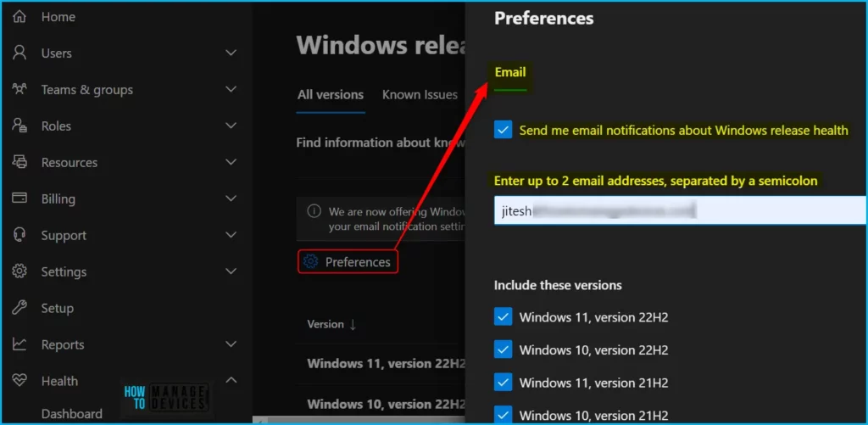Click the Reports label in sidebar
The width and height of the screenshot is (868, 425).
[x=63, y=344]
